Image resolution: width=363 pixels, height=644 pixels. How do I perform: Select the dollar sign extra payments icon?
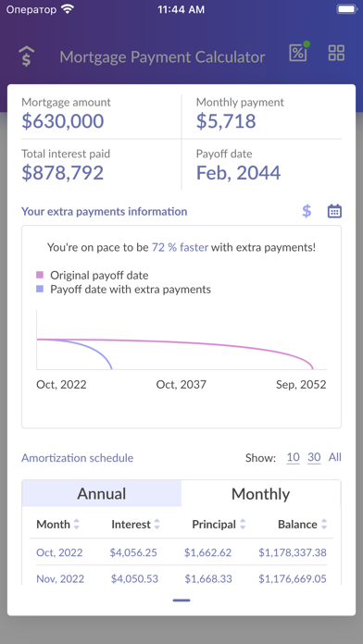(x=307, y=211)
